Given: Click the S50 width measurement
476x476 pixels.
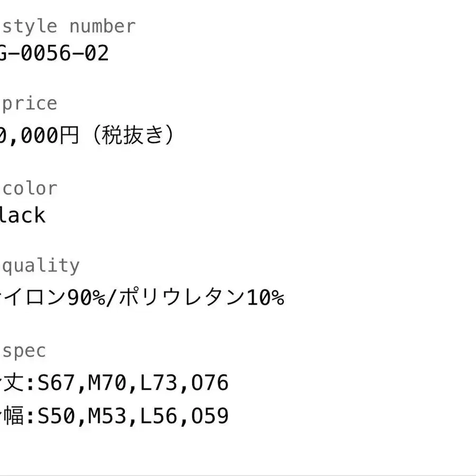Looking at the screenshot, I should 56,416.
